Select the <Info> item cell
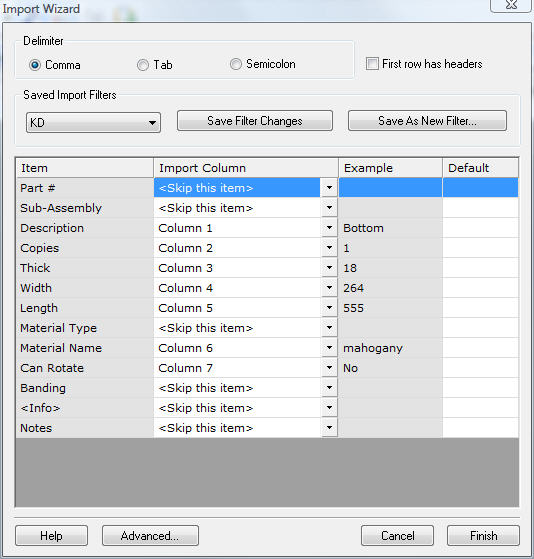 pos(85,407)
